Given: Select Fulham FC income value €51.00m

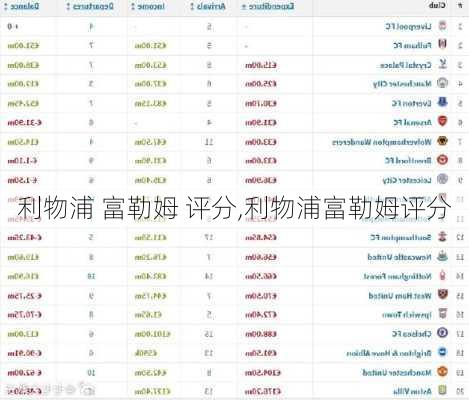Looking at the screenshot, I should click(x=150, y=45).
